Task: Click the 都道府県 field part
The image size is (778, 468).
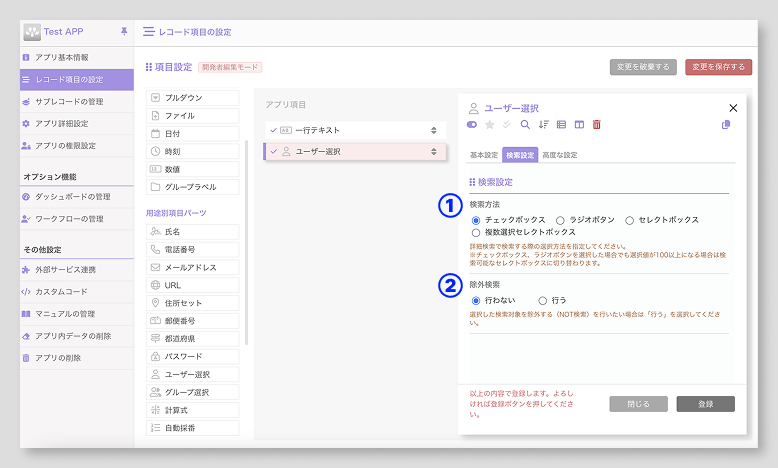Action: (x=193, y=339)
